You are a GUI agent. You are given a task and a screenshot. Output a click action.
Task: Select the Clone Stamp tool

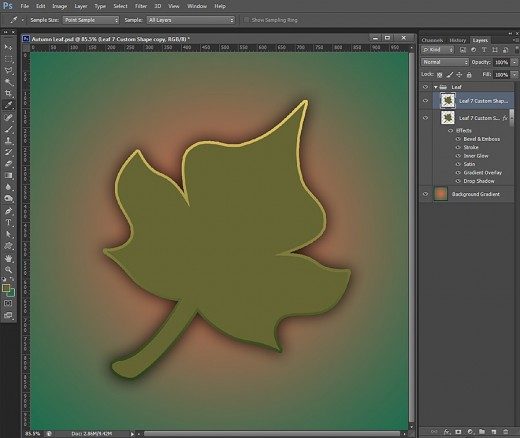point(8,140)
